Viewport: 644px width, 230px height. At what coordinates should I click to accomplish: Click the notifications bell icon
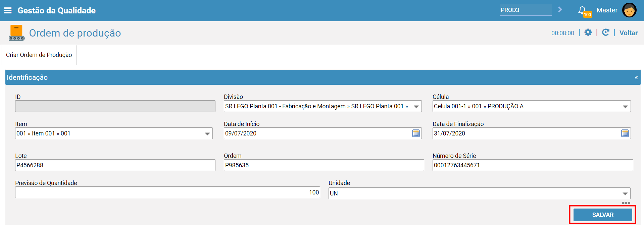click(582, 10)
